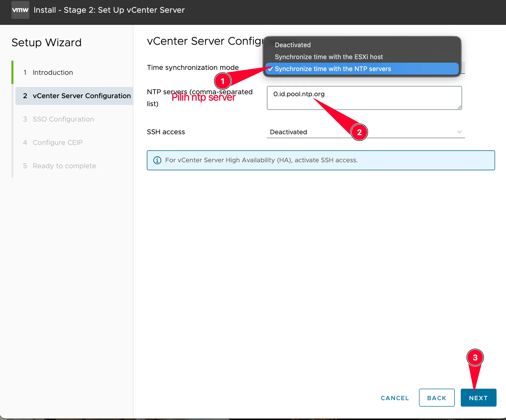Select vCenter Server Configuration step

click(x=74, y=96)
